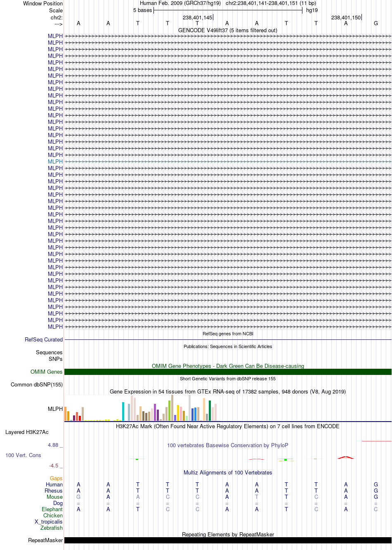The image size is (392, 550).
Task: Open RefSeq genes from NCBI track title
Action: [x=228, y=334]
